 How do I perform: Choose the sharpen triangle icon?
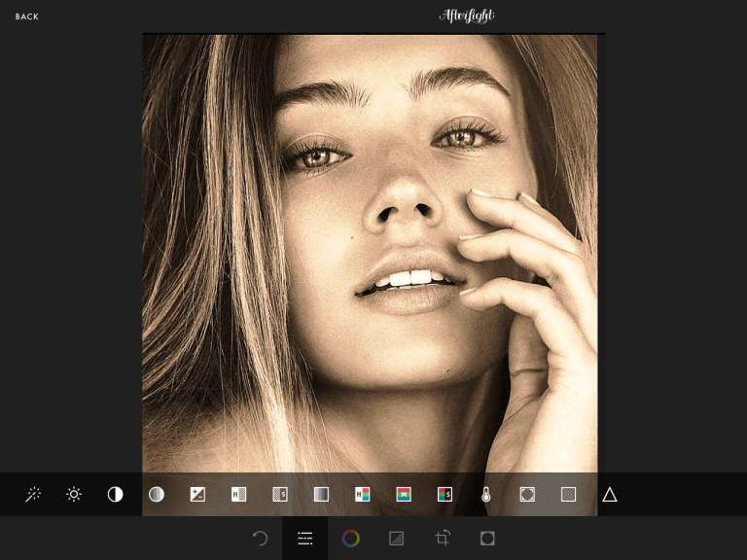click(610, 495)
